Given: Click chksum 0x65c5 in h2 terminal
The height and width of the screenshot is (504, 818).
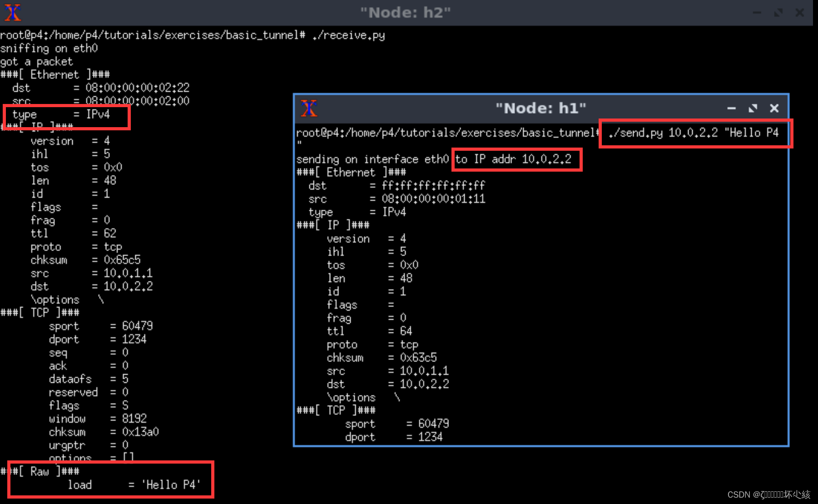Looking at the screenshot, I should (x=122, y=260).
